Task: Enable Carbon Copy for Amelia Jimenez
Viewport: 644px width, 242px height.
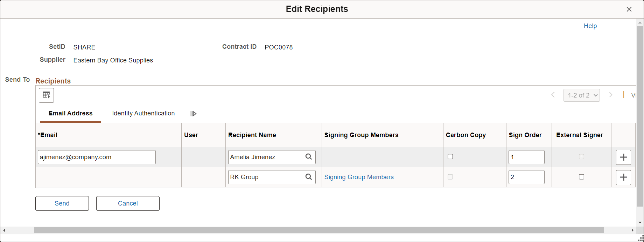Action: pos(450,157)
